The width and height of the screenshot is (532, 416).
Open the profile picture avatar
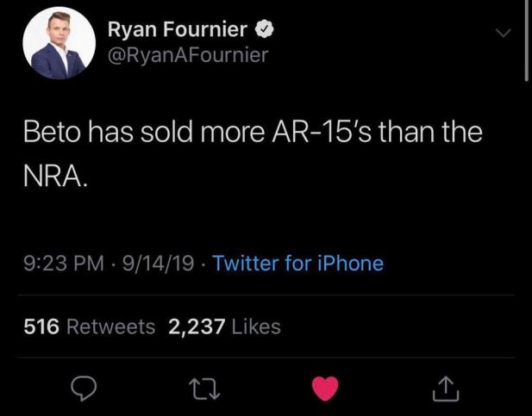point(59,43)
